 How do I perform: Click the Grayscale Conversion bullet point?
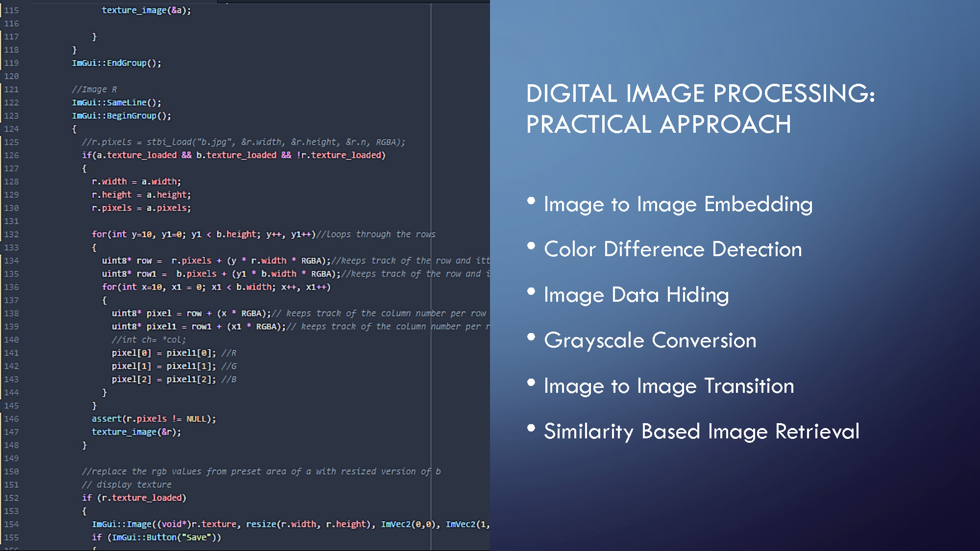[x=649, y=340]
